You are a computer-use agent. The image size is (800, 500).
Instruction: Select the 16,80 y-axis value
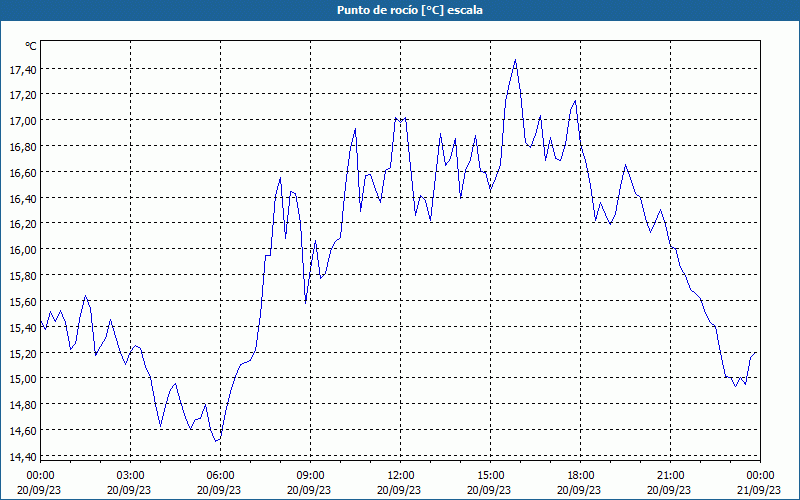click(23, 147)
